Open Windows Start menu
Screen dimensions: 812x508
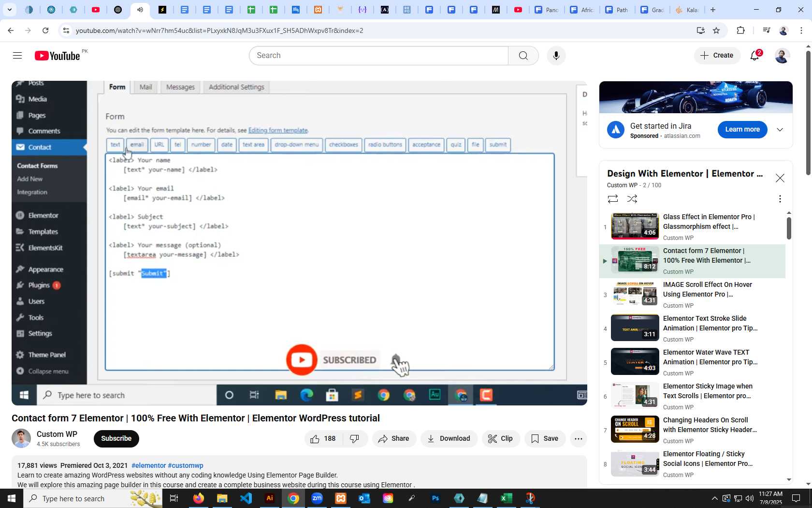[x=12, y=498]
